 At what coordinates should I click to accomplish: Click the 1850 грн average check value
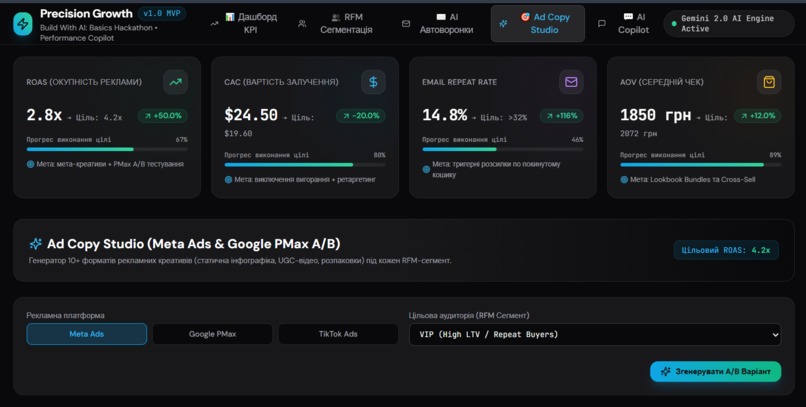pyautogui.click(x=655, y=115)
